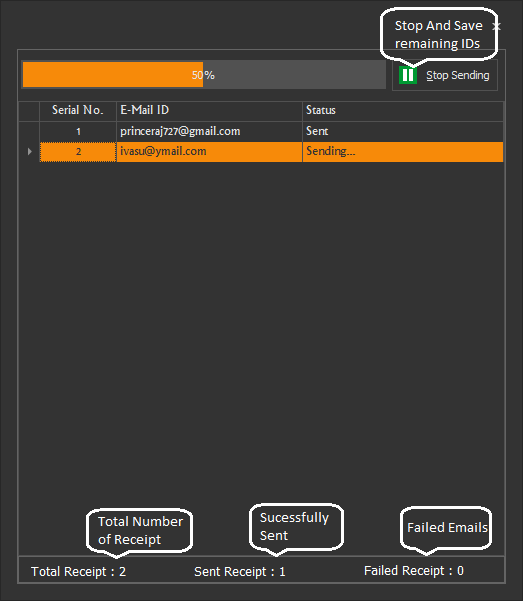Select the row indicator arrow for row 2

30,151
